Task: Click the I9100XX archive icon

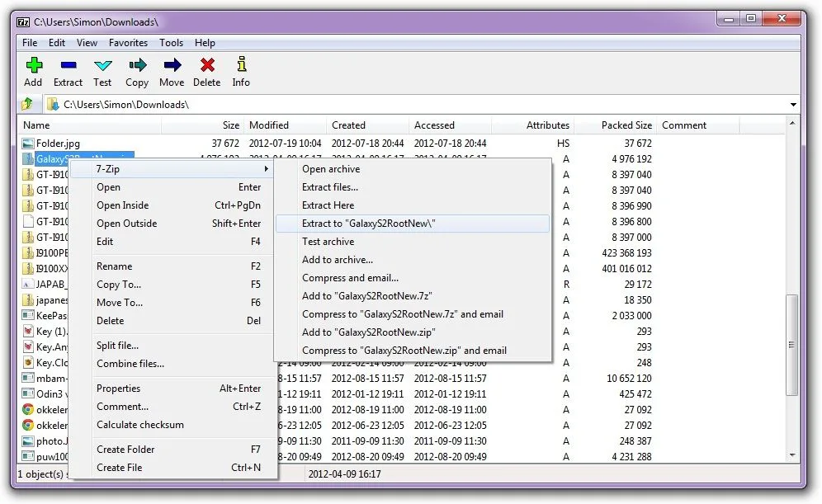Action: coord(28,268)
